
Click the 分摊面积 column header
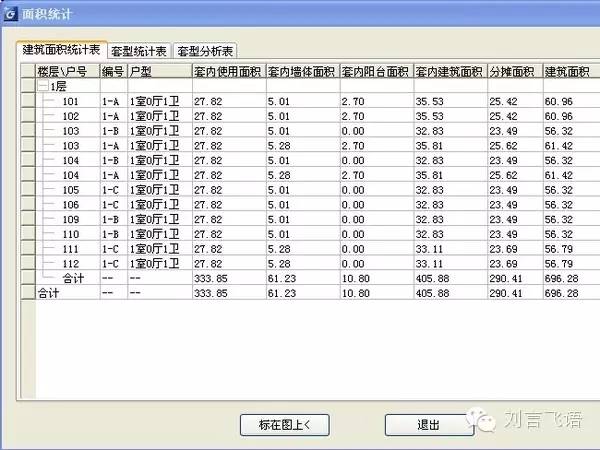515,72
